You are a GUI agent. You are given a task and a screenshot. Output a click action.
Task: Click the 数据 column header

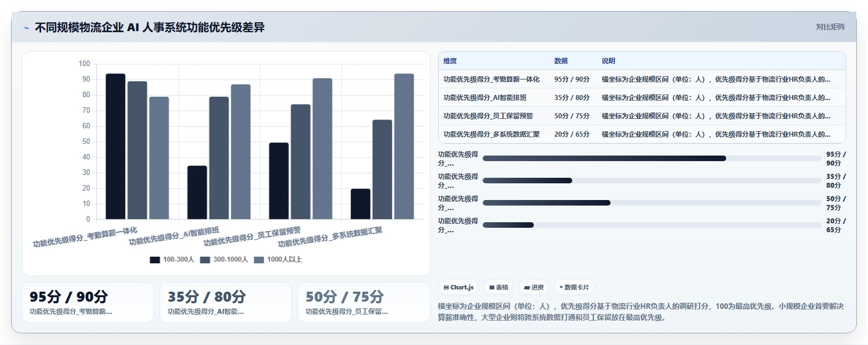[561, 61]
